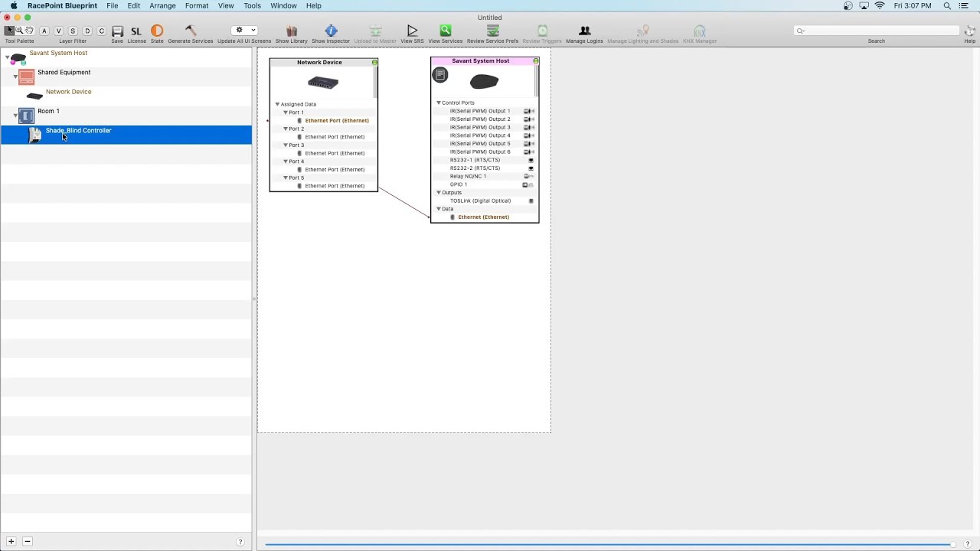Click the blue progress slider at bottom

coord(609,544)
